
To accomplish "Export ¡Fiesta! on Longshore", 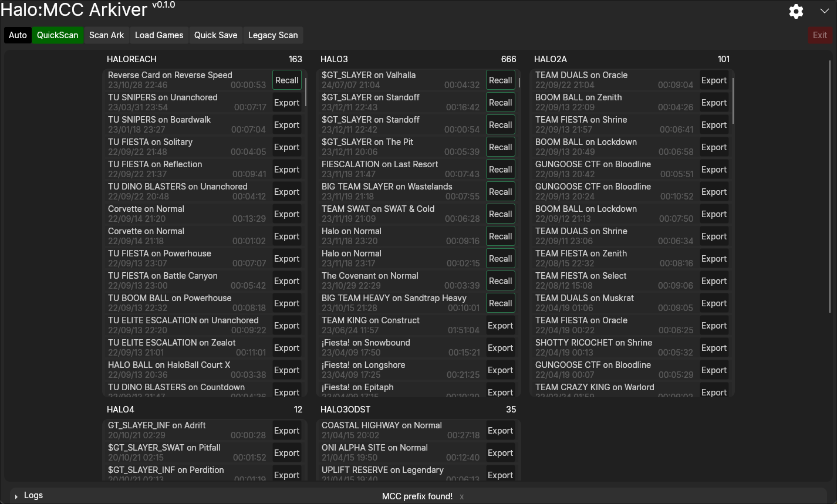I will click(501, 370).
